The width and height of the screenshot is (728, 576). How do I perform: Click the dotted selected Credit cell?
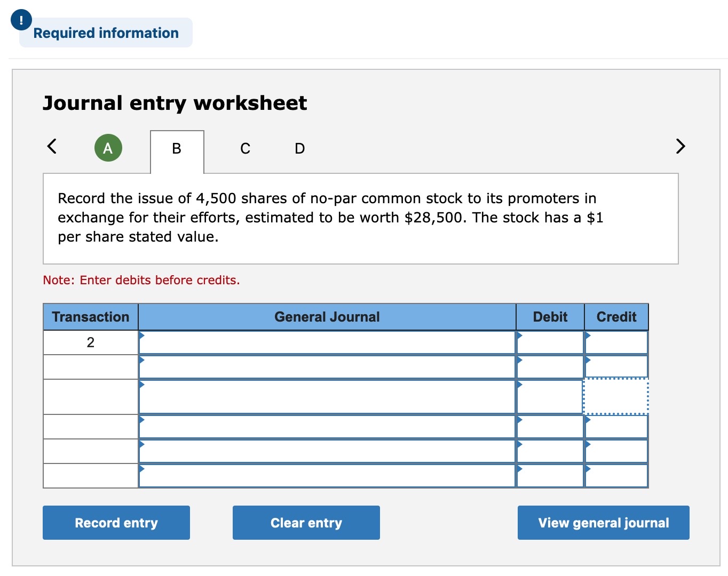pos(616,397)
